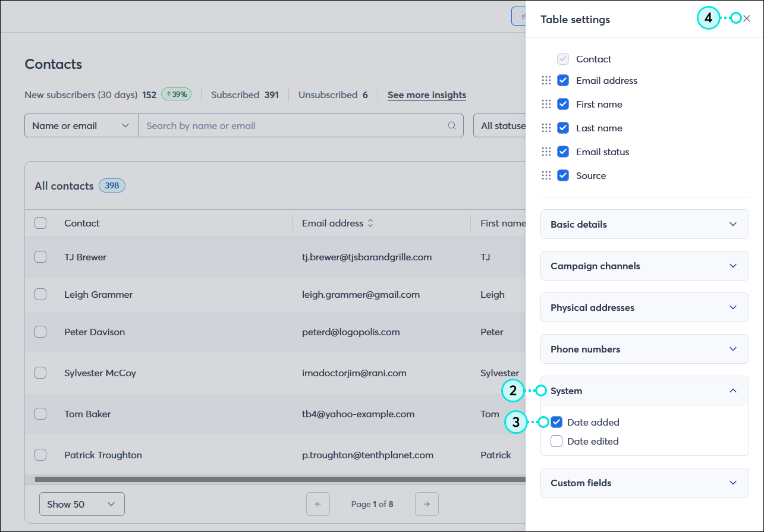Enable the Date edited column
Viewport: 764px width, 532px height.
[556, 441]
